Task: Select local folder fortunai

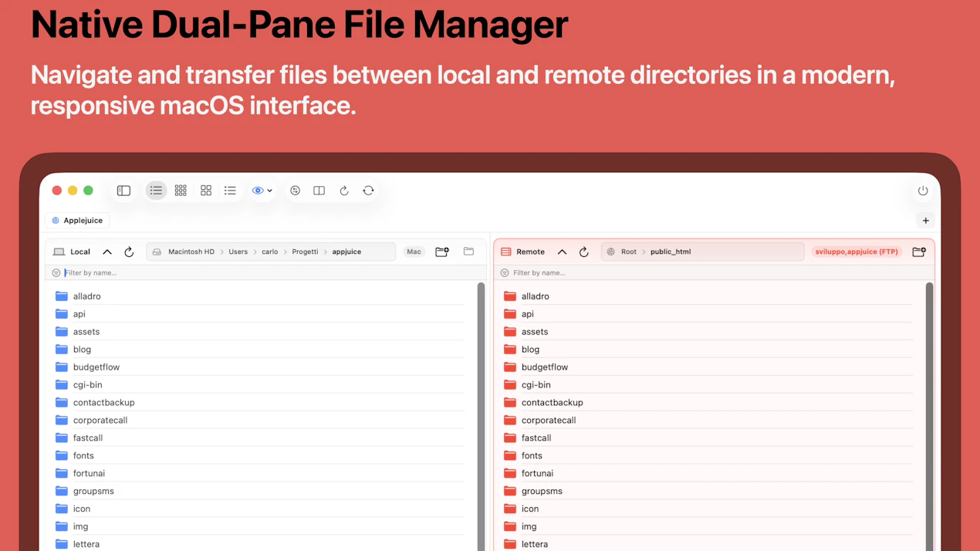Action: (260, 474)
